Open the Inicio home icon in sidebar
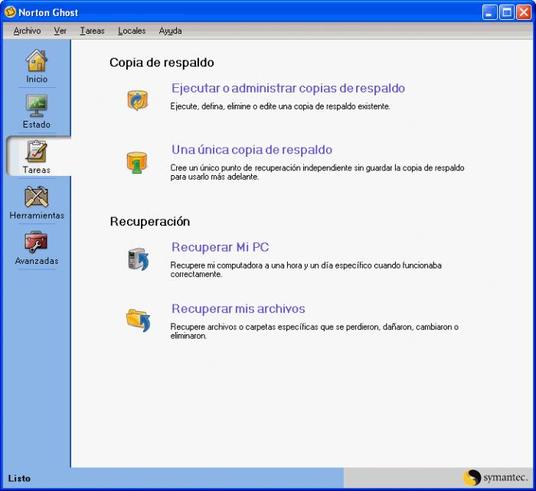Screen dimensions: 536x491 pos(37,61)
